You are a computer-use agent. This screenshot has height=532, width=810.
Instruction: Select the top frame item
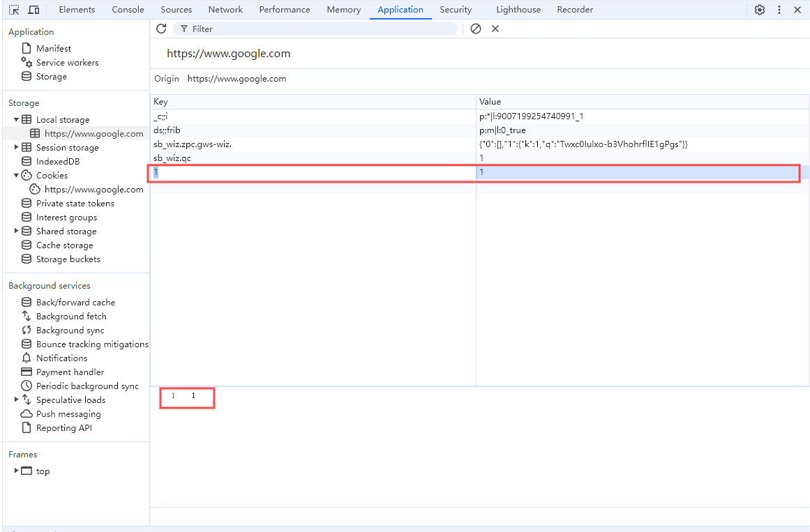tap(43, 471)
